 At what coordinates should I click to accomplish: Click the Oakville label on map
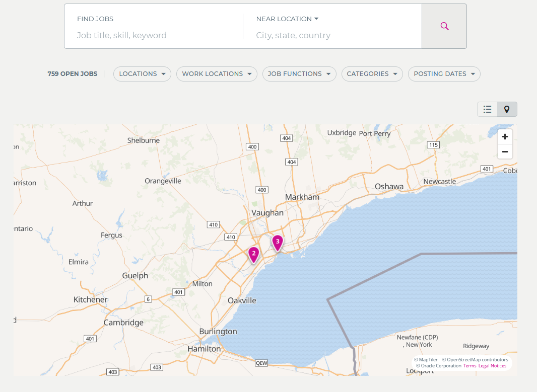click(x=242, y=301)
